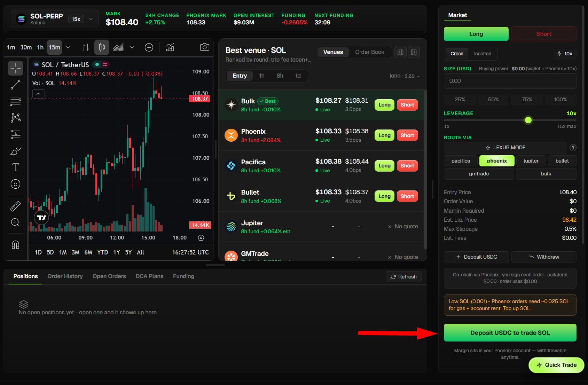Open chart settings gear on time axis
This screenshot has height=385, width=588.
tap(201, 238)
